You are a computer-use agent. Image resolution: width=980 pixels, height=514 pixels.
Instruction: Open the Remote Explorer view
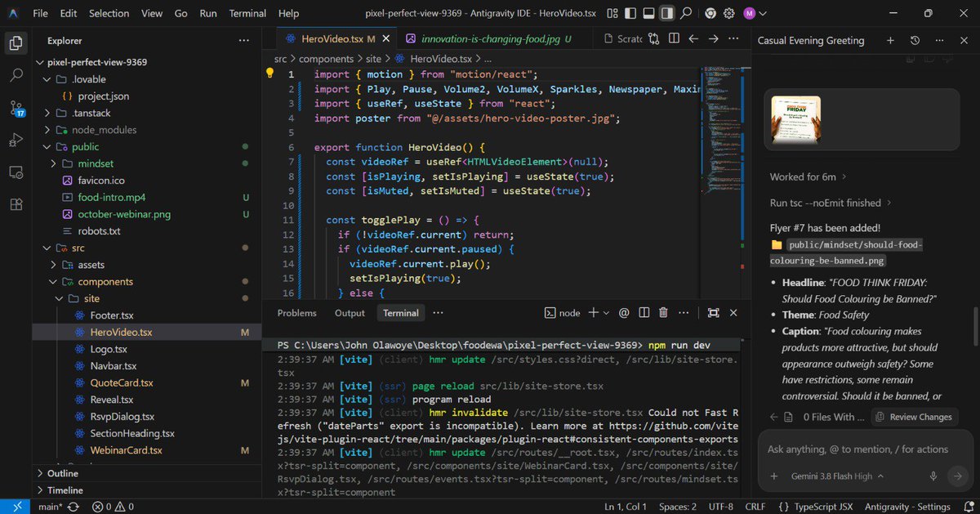16,172
